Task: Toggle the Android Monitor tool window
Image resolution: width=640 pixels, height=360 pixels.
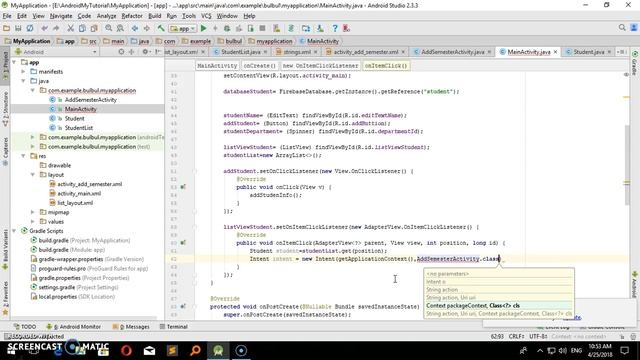Action: (x=73, y=327)
